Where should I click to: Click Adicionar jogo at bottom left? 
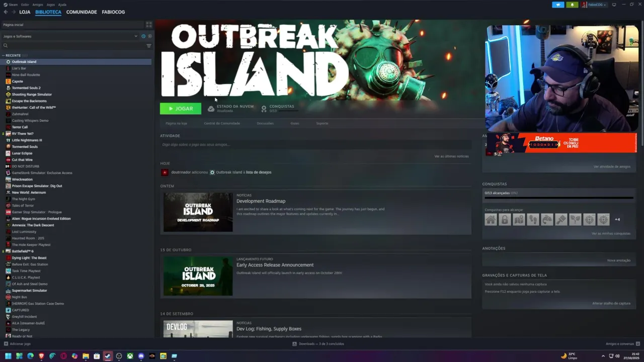(17, 344)
